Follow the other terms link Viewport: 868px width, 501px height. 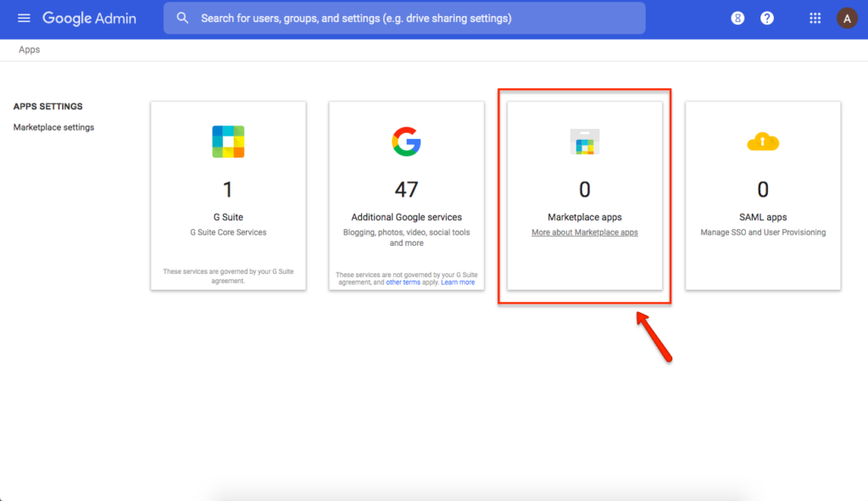point(403,282)
